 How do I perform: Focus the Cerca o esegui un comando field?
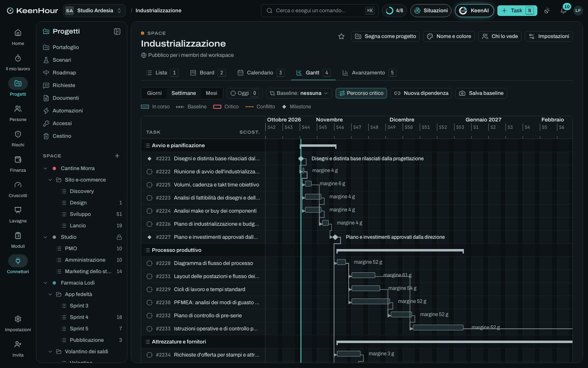pyautogui.click(x=319, y=11)
